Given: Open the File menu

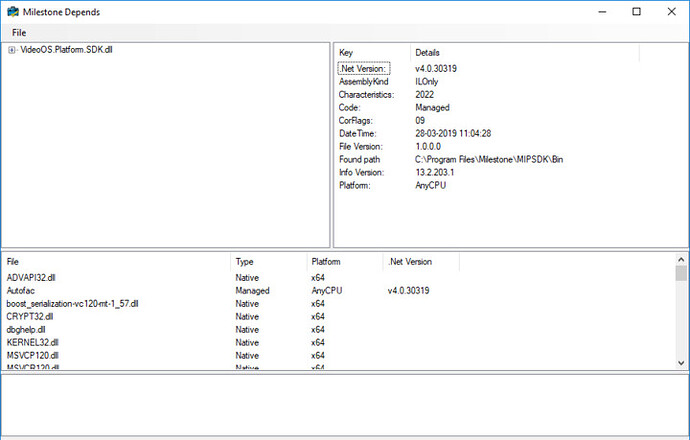Looking at the screenshot, I should (x=19, y=33).
